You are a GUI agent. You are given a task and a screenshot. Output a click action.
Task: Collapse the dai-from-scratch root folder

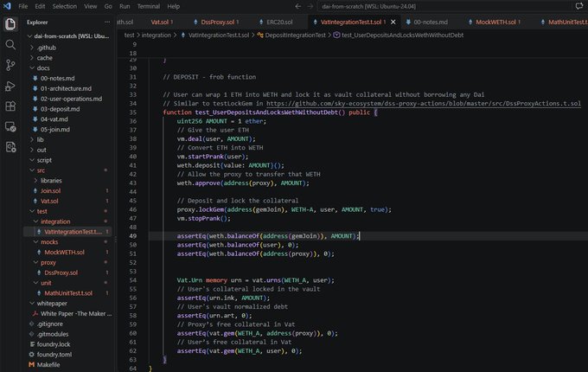tap(67, 36)
